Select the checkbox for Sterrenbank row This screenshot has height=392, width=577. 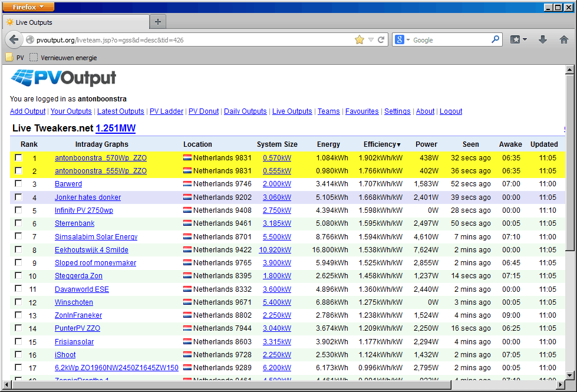click(x=19, y=223)
